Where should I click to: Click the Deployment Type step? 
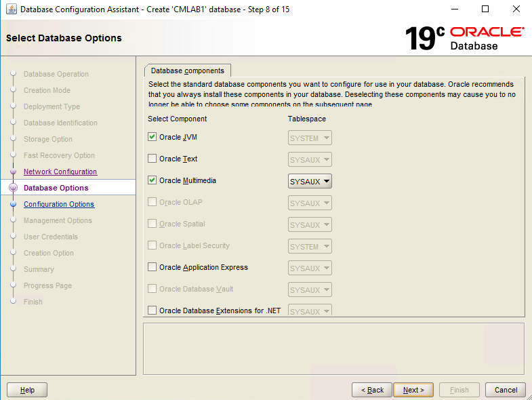pos(52,106)
